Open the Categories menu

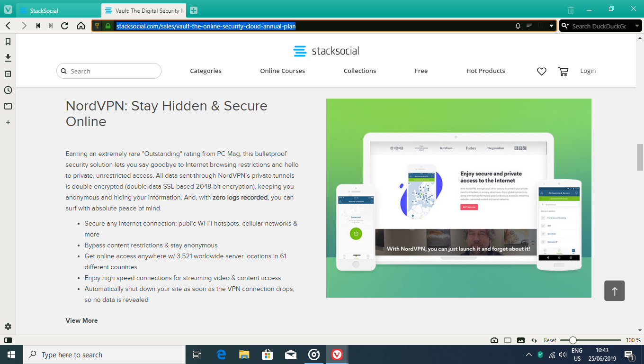click(x=206, y=71)
